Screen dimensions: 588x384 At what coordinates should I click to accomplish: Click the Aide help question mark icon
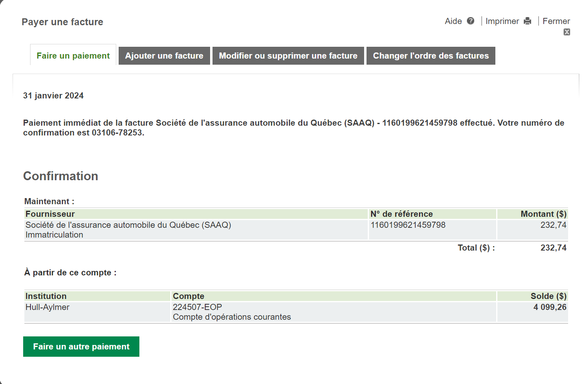471,21
